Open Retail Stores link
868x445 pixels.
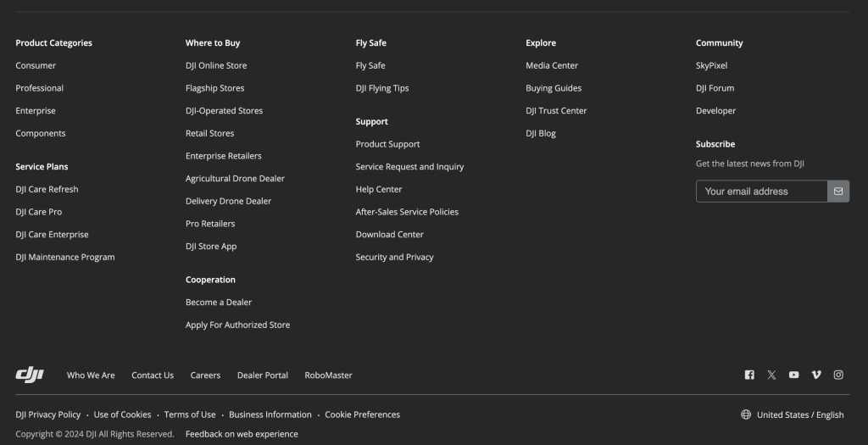pyautogui.click(x=210, y=133)
